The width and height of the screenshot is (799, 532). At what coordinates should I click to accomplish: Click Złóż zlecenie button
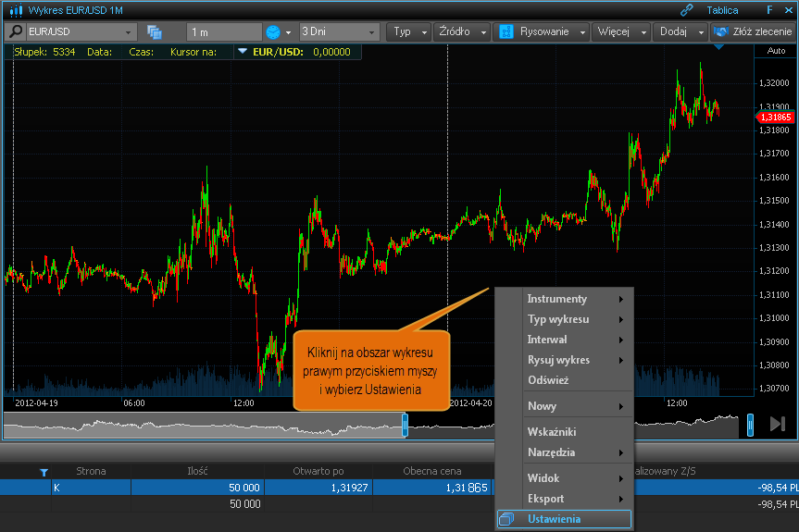tap(753, 32)
